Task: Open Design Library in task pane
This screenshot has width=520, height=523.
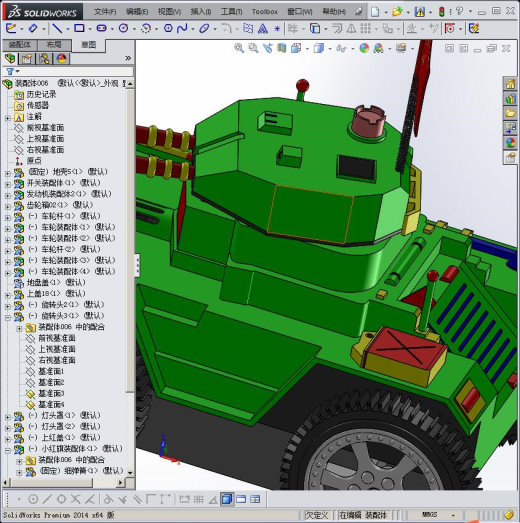Action: coord(510,99)
